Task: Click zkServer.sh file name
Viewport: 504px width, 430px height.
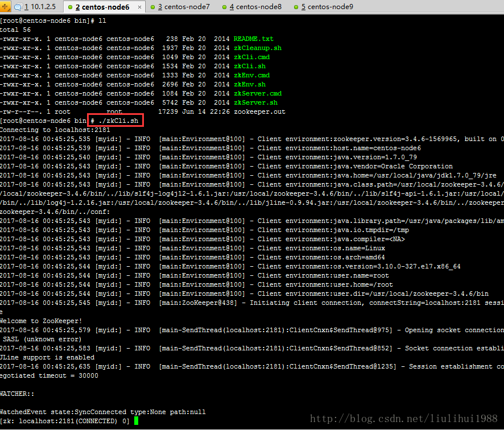Action: pyautogui.click(x=255, y=102)
